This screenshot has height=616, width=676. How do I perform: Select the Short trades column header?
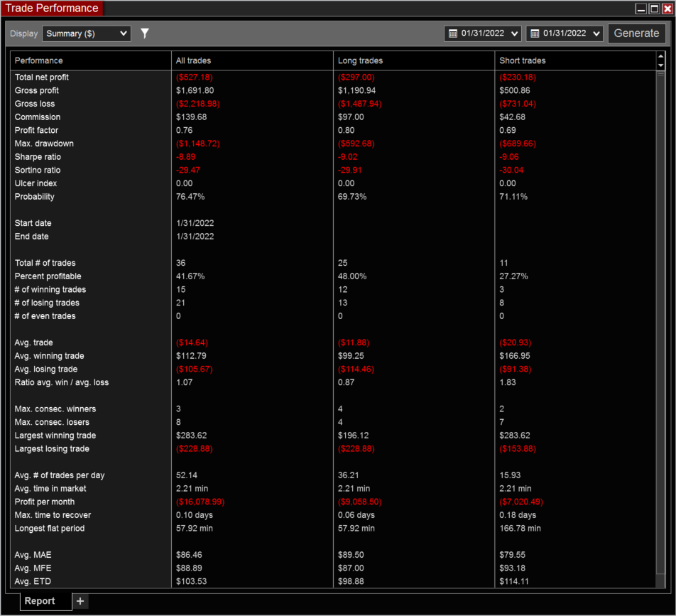pyautogui.click(x=576, y=60)
